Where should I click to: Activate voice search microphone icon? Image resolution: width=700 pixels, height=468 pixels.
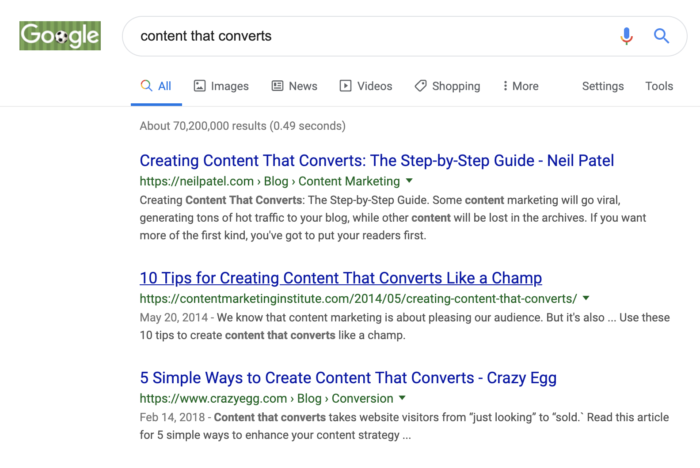[626, 36]
